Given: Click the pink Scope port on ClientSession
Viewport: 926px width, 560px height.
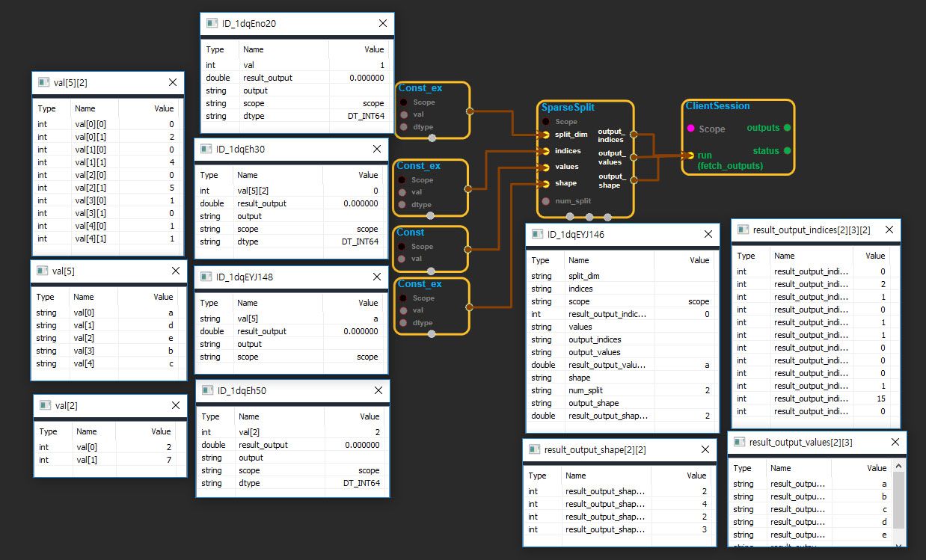Looking at the screenshot, I should (x=690, y=129).
